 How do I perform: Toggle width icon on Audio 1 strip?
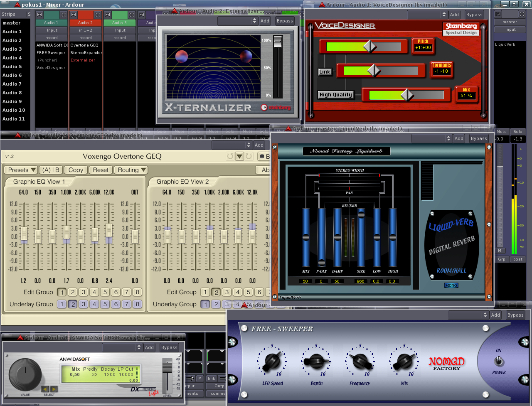tap(39, 15)
